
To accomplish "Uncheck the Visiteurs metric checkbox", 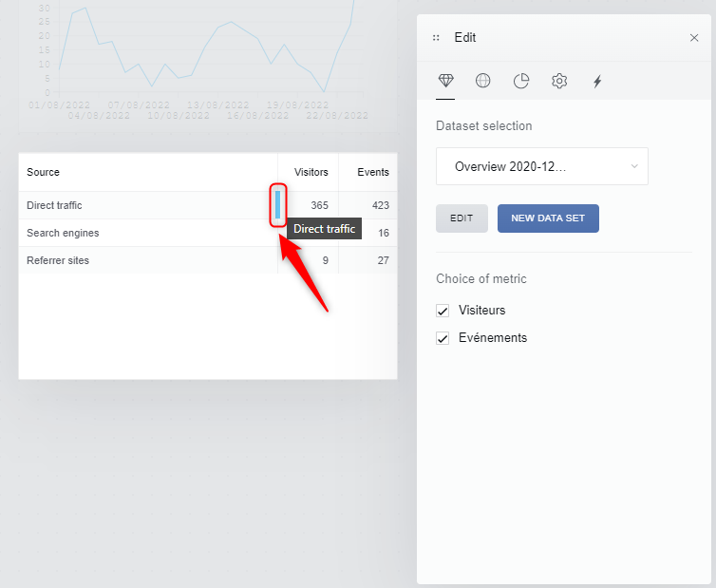I will tap(442, 311).
